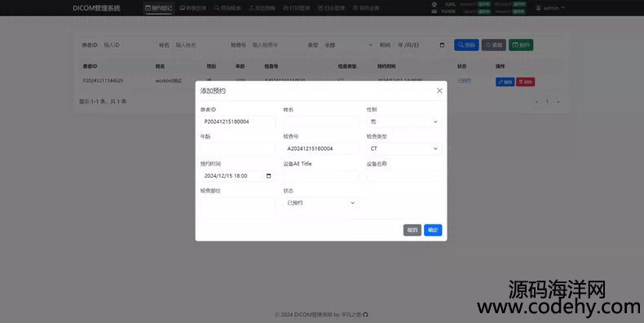Focus the 年龄 field in the dialog
The height and width of the screenshot is (323, 644).
point(238,148)
